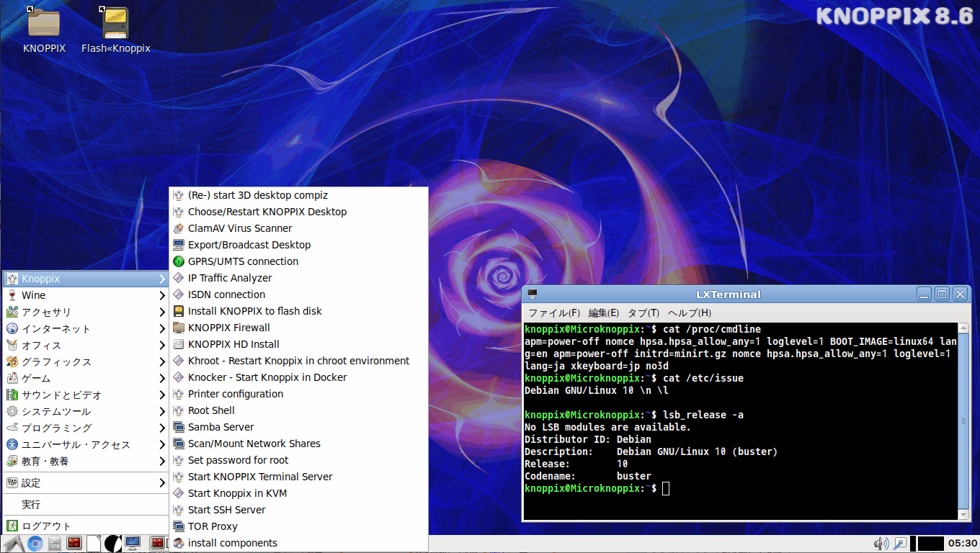The image size is (980, 553).
Task: Open Chromium browser from the taskbar
Action: pyautogui.click(x=34, y=543)
